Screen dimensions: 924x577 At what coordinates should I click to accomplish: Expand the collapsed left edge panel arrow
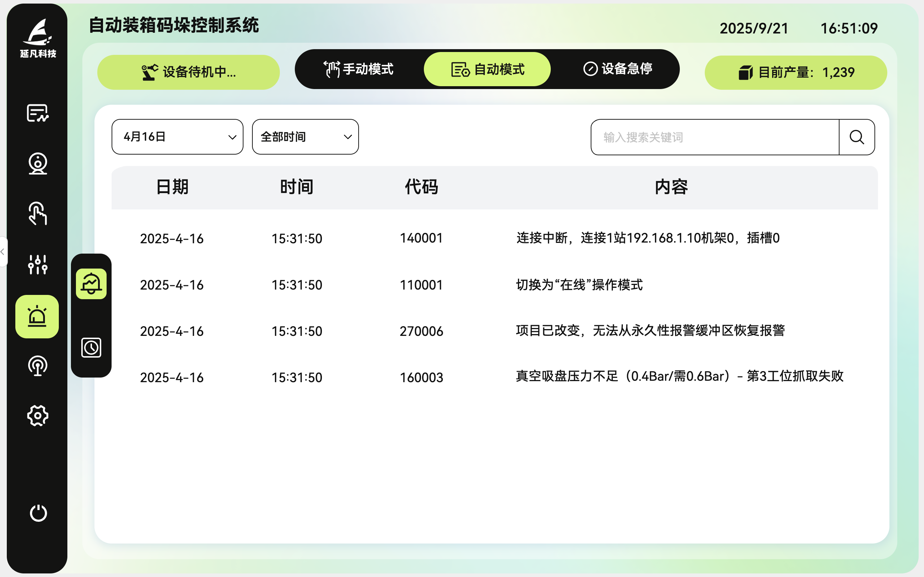click(x=2, y=251)
